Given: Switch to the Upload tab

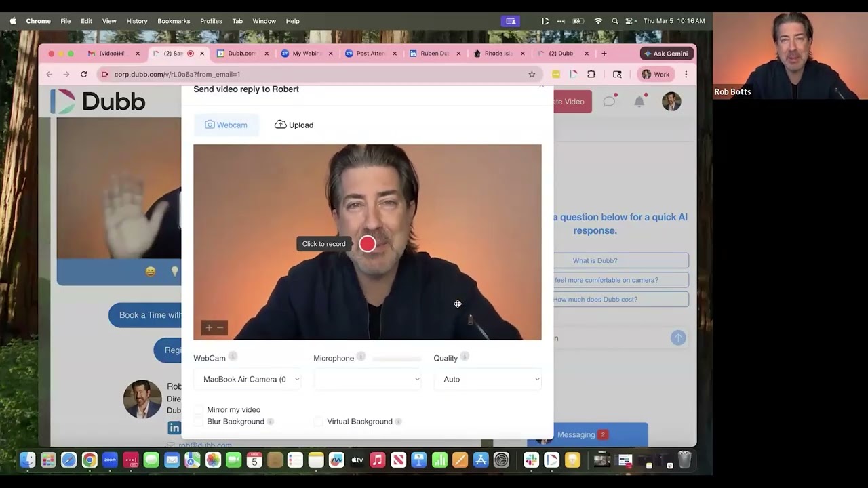Looking at the screenshot, I should coord(294,125).
